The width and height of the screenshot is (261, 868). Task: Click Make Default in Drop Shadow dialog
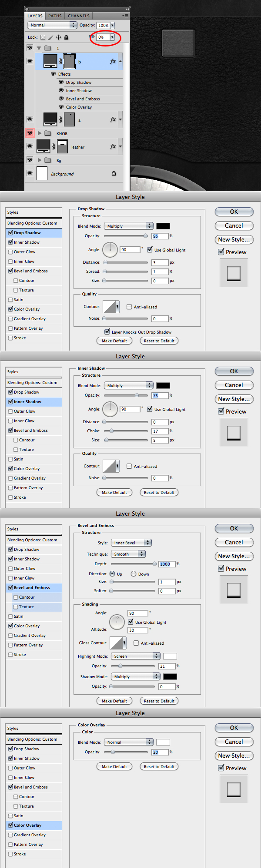tap(114, 341)
